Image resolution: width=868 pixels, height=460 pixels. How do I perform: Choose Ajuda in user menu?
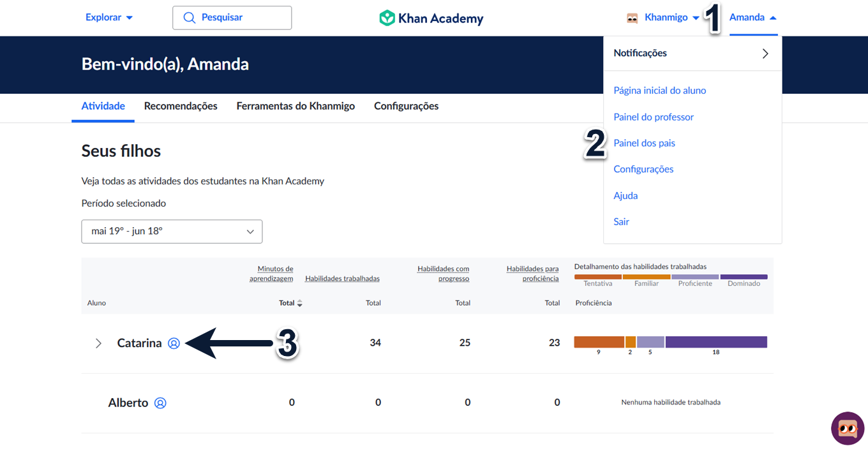[x=625, y=196]
